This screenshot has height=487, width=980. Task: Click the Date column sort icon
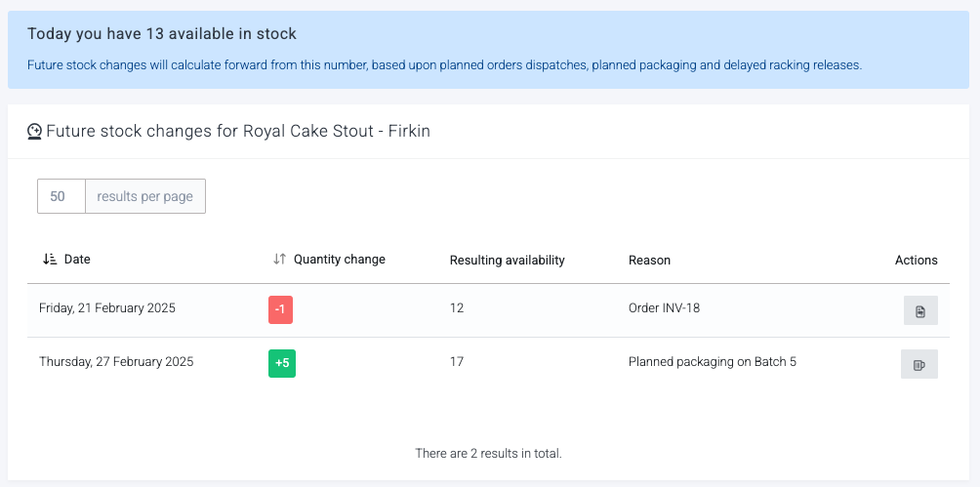pos(50,260)
